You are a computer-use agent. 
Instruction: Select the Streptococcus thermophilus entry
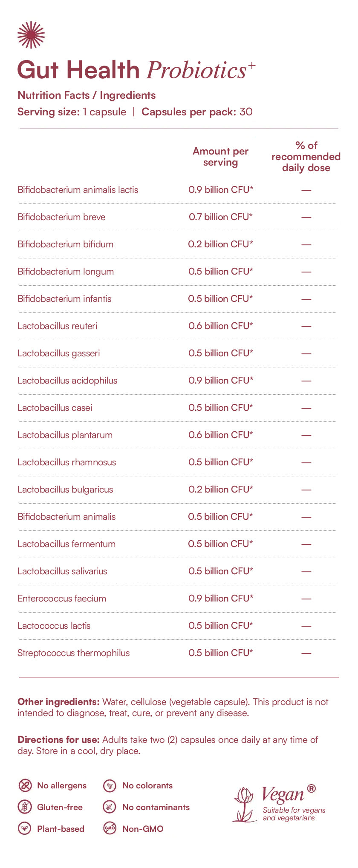tap(74, 653)
